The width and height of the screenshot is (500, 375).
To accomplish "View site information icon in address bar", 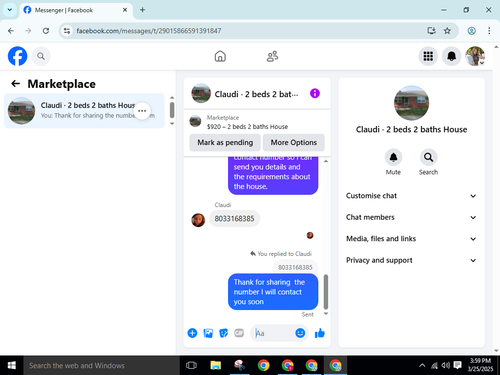I will pyautogui.click(x=67, y=31).
